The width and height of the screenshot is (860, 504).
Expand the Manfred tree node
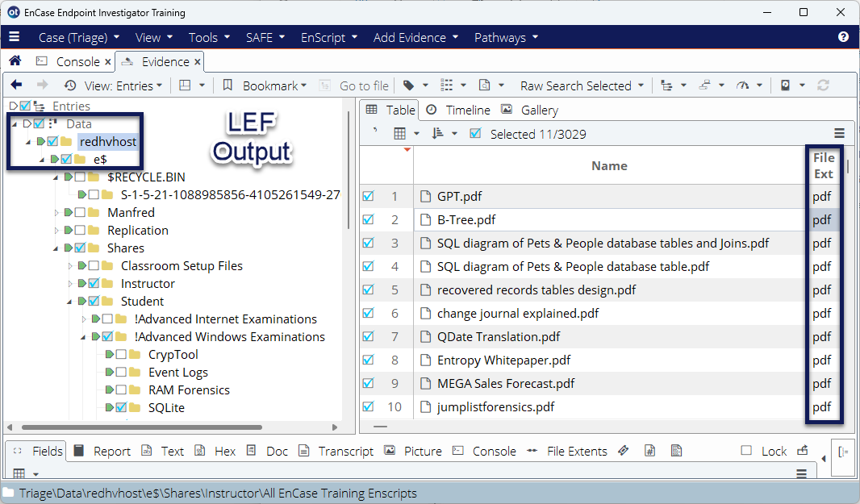coord(56,212)
